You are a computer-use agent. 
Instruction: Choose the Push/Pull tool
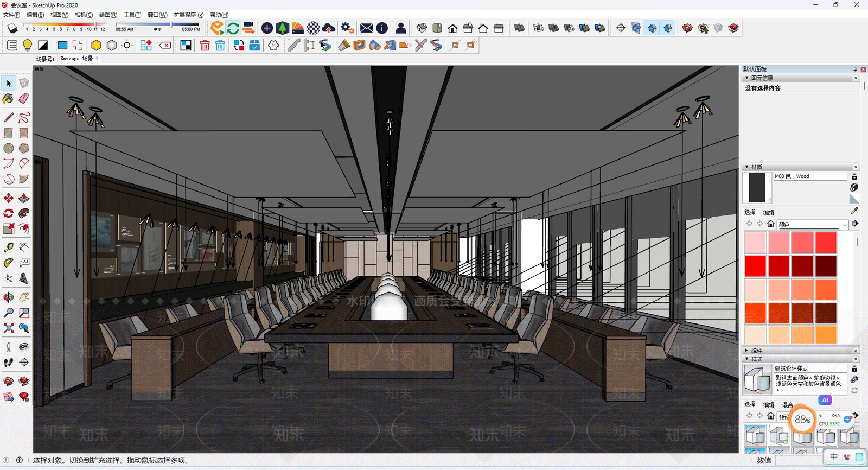[x=24, y=198]
